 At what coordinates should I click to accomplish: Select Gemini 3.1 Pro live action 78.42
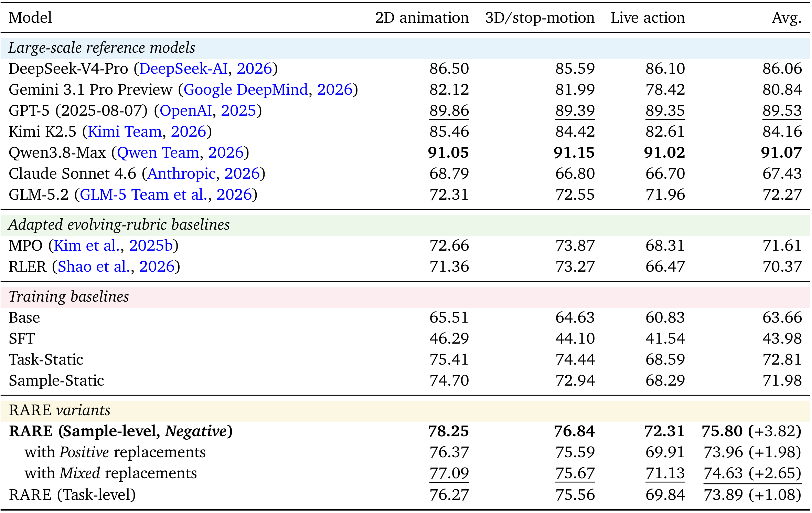pyautogui.click(x=665, y=90)
